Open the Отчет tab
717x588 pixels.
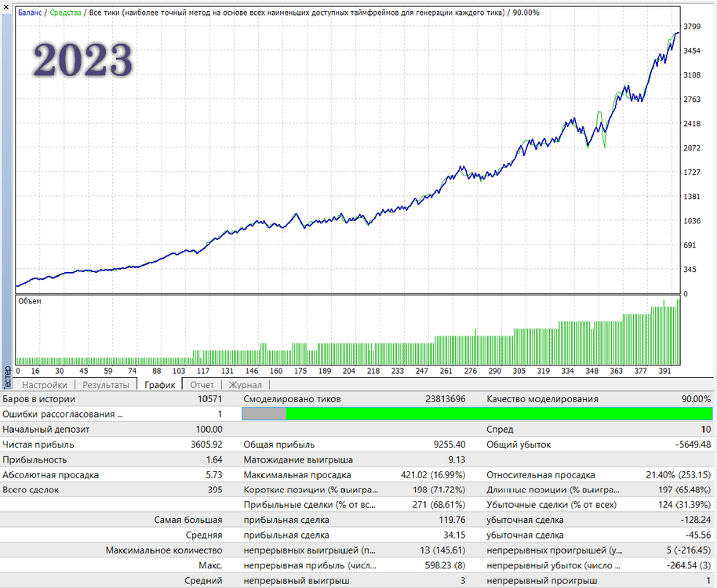pos(202,385)
